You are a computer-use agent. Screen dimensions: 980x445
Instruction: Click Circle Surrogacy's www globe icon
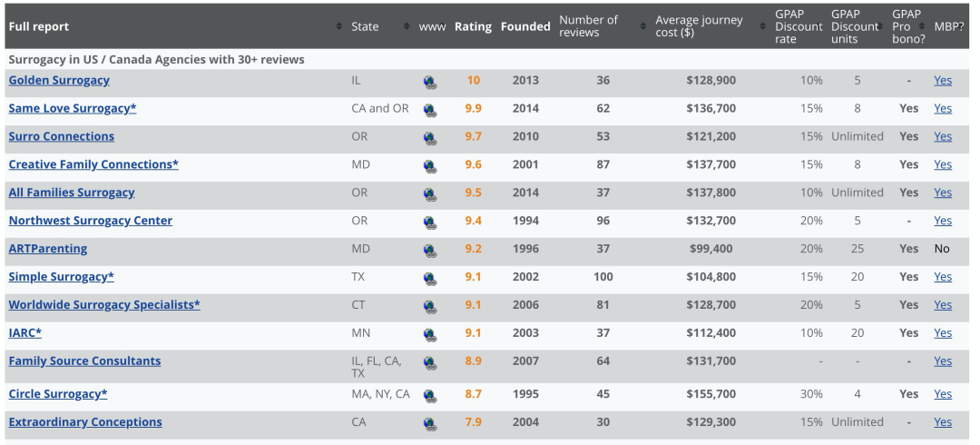tap(430, 396)
